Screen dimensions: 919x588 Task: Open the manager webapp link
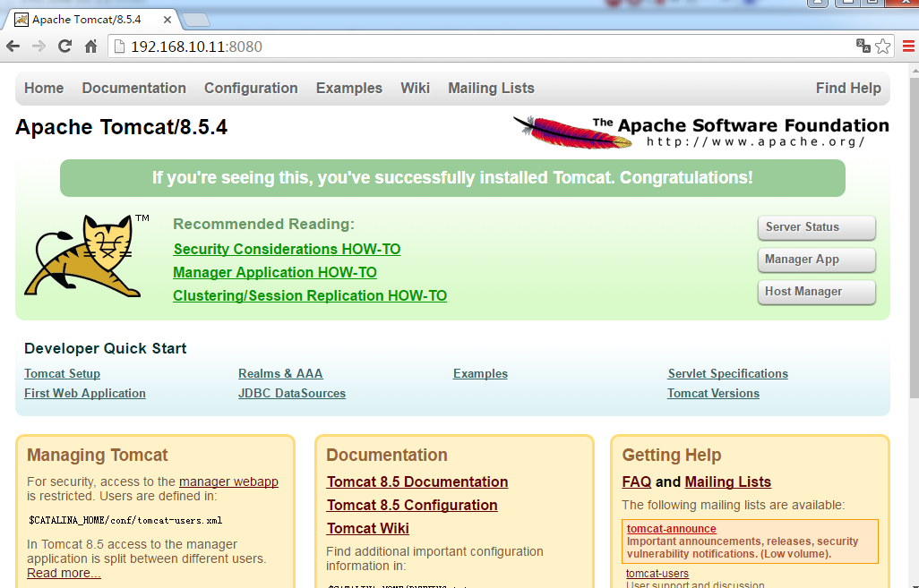pyautogui.click(x=228, y=481)
